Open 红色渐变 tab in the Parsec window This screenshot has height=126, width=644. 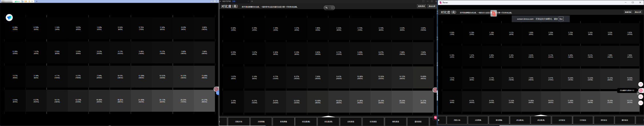(x=583, y=120)
